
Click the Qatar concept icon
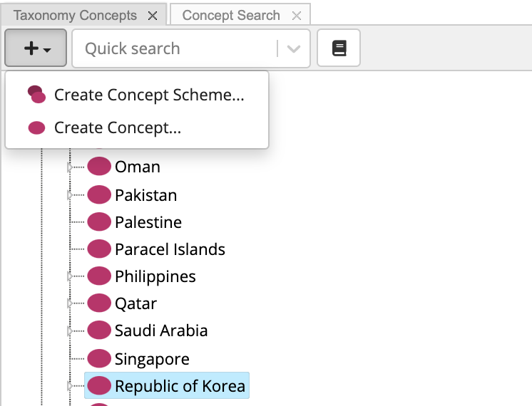pyautogui.click(x=99, y=303)
